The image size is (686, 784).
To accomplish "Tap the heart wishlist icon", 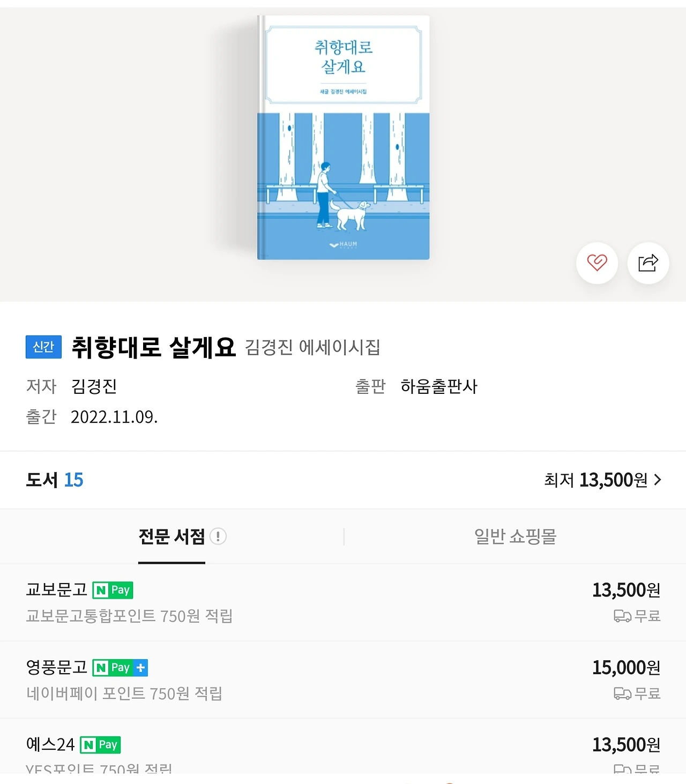I will pos(597,263).
